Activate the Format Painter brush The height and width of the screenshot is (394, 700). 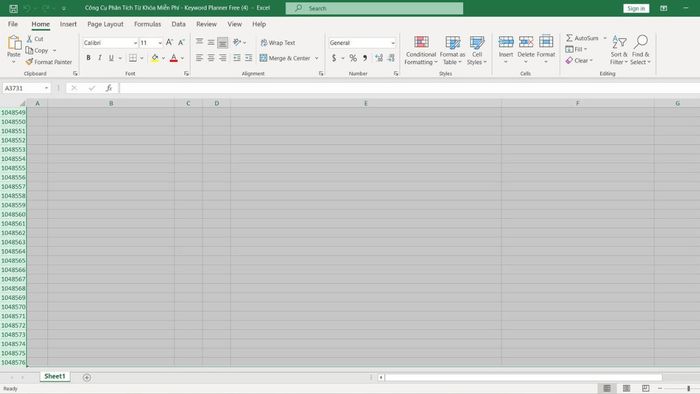(29, 62)
